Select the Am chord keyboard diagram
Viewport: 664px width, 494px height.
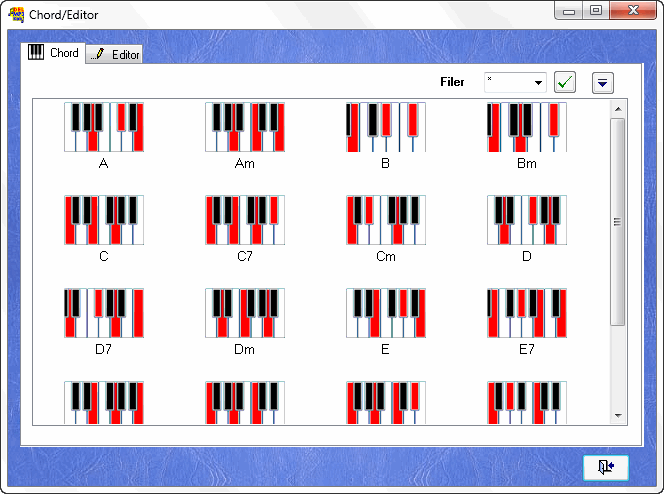(245, 127)
